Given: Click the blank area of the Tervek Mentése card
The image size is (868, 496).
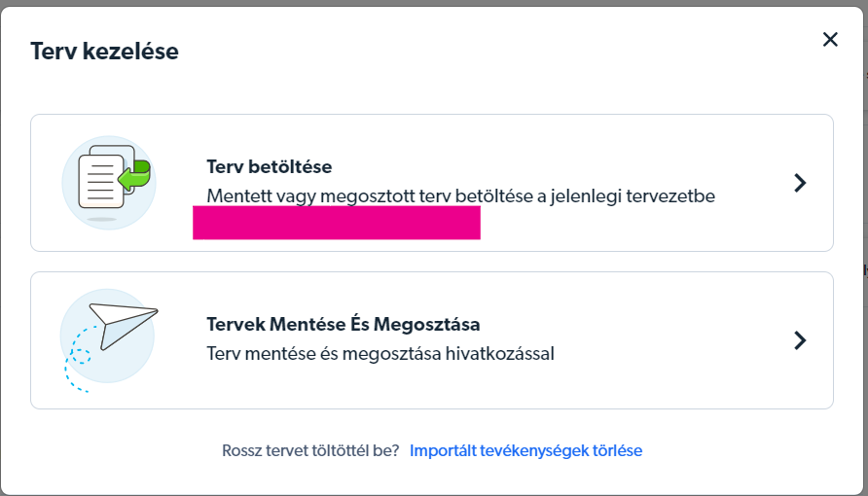Looking at the screenshot, I should click(x=662, y=384).
